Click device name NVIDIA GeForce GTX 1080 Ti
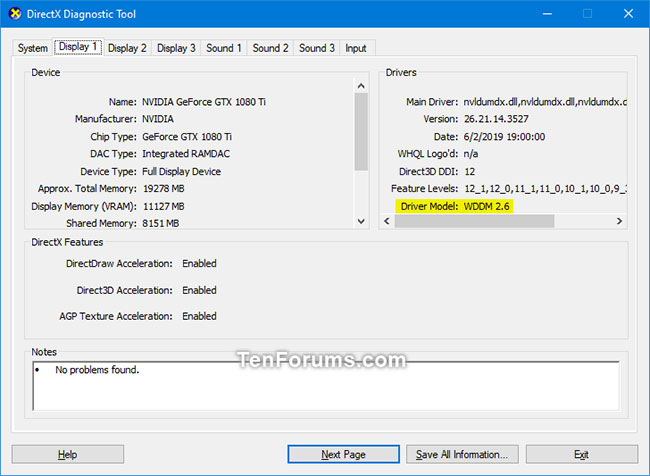The width and height of the screenshot is (650, 476). pyautogui.click(x=204, y=102)
